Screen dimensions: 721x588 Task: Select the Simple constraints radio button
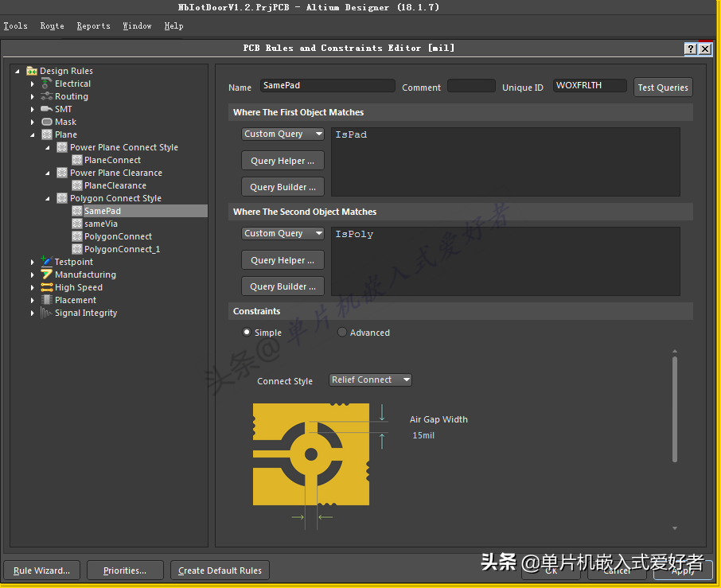pos(247,333)
